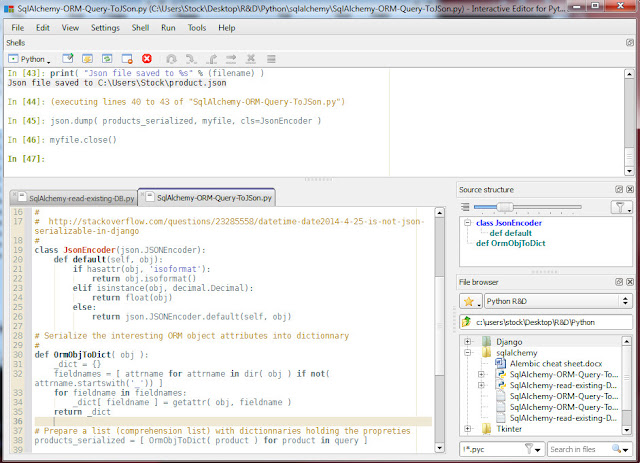Open the Tools menu
Image resolution: width=640 pixels, height=463 pixels.
coord(197,28)
